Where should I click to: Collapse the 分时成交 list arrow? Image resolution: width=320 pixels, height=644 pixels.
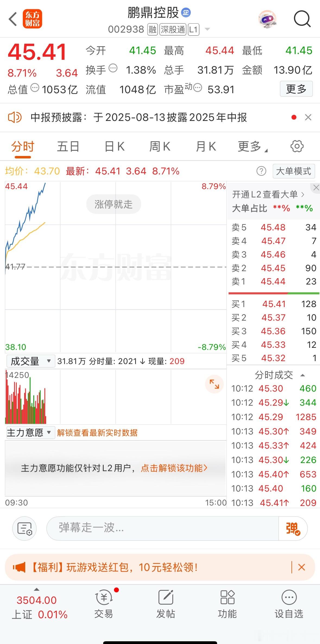point(303,375)
